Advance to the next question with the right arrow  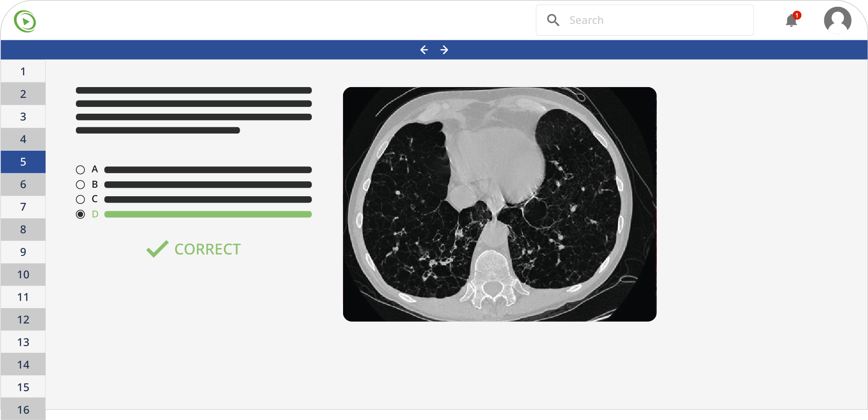tap(444, 50)
